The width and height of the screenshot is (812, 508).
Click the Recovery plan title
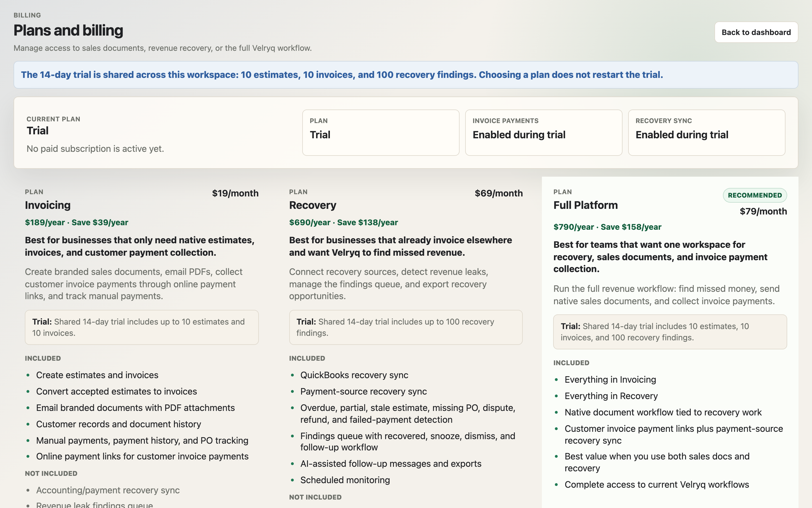(312, 205)
